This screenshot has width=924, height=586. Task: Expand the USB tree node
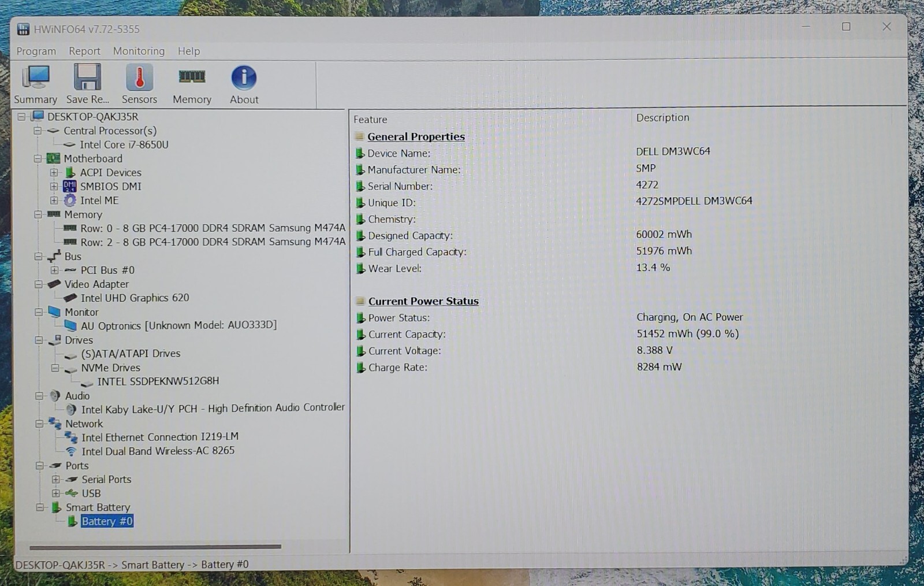click(56, 493)
